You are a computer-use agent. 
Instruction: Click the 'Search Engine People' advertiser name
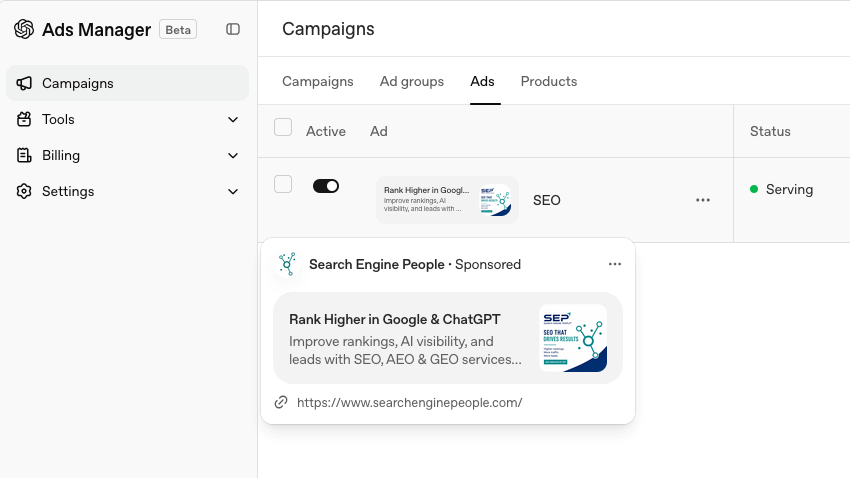point(377,264)
